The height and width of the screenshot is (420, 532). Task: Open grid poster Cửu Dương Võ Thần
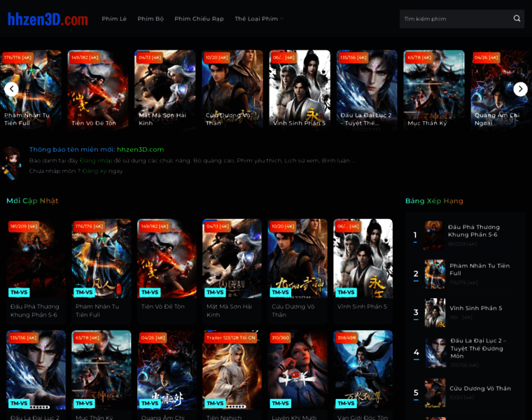[x=297, y=258]
